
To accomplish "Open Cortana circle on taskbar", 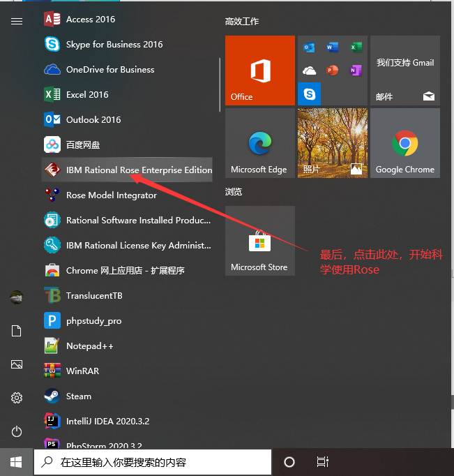I will (289, 462).
